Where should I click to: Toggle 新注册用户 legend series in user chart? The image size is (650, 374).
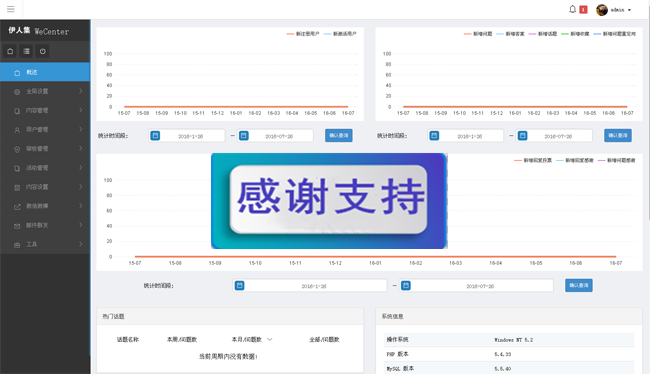click(x=303, y=34)
